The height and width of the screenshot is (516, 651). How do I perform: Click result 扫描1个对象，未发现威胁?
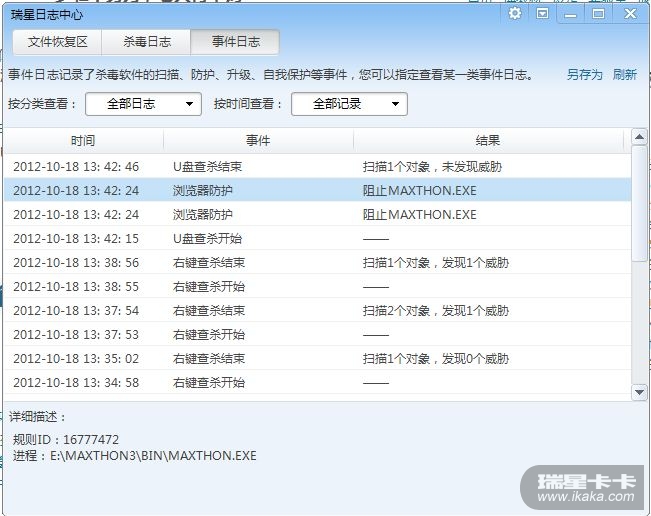point(432,167)
